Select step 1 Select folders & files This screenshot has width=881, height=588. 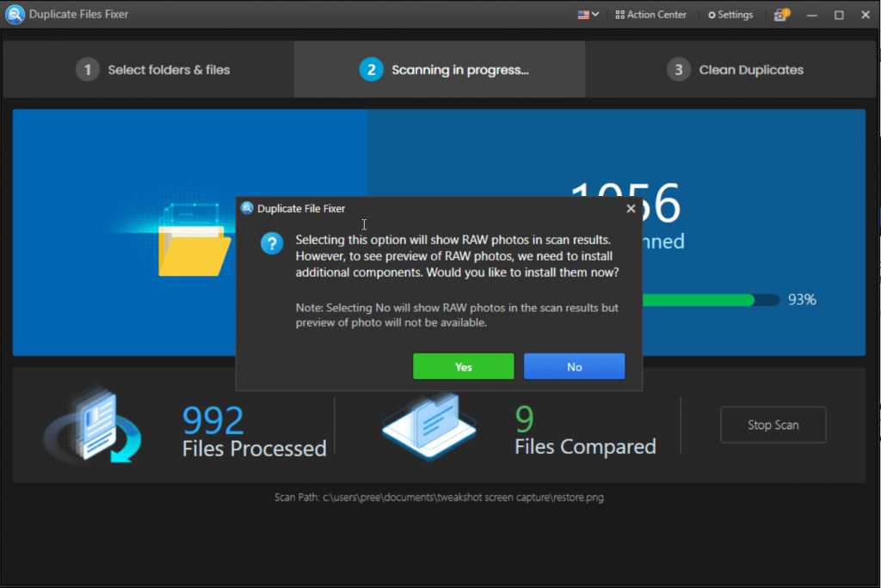tap(152, 70)
